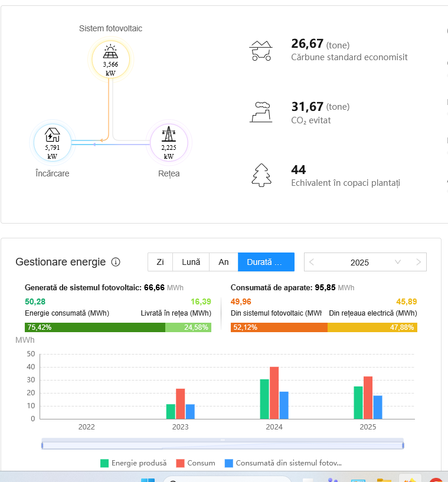Click the Sistem fotovoltaic solar panel icon
This screenshot has height=482, width=448.
pyautogui.click(x=110, y=51)
